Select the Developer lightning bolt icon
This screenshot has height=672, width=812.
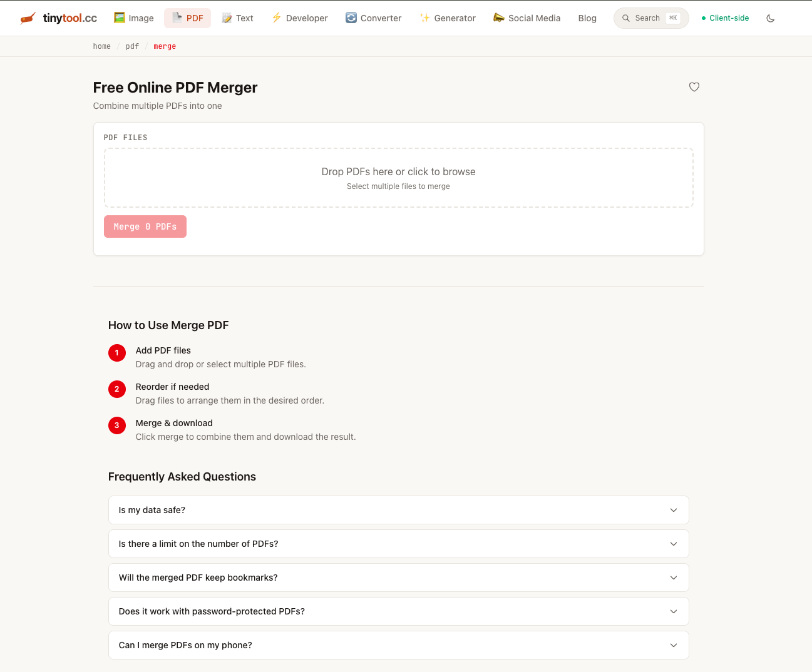pyautogui.click(x=275, y=18)
